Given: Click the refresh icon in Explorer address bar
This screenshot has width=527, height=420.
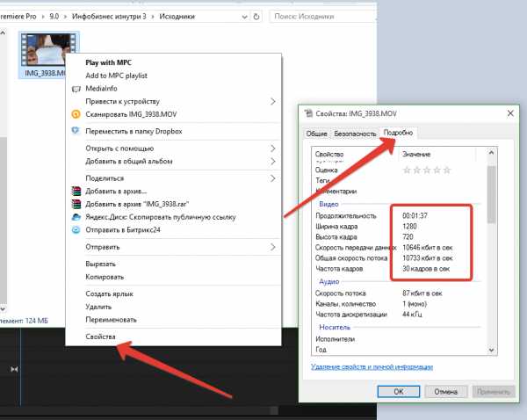Looking at the screenshot, I should [256, 17].
